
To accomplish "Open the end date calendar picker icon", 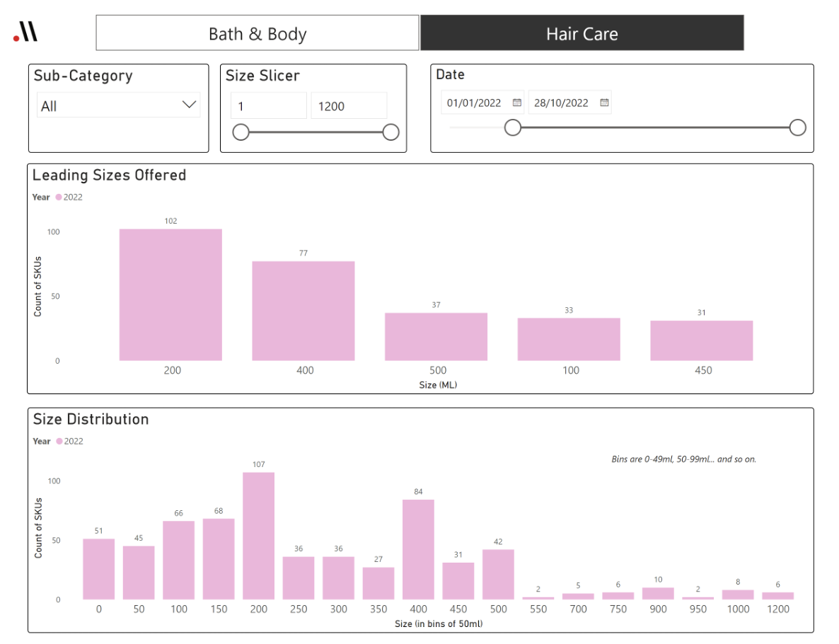I will pyautogui.click(x=604, y=103).
